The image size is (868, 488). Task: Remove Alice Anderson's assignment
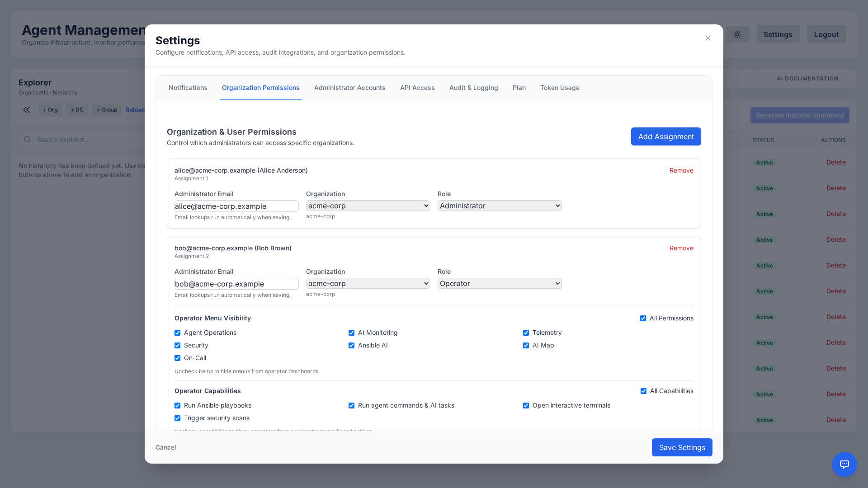tap(681, 170)
